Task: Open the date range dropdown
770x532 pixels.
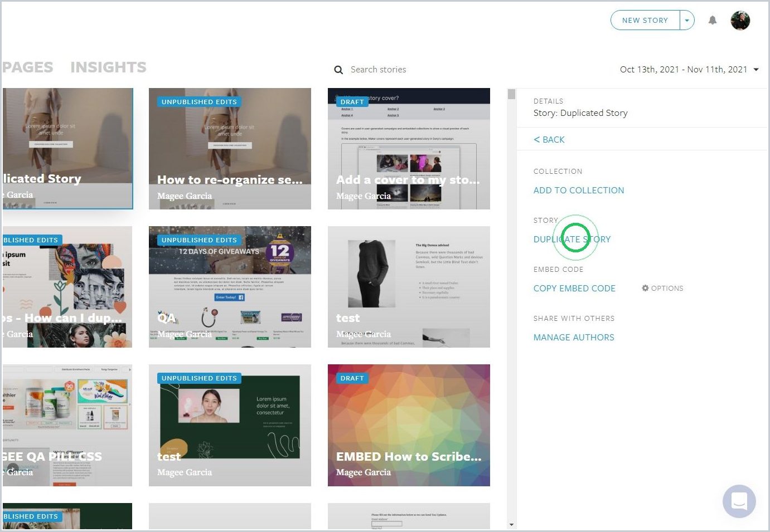Action: [x=690, y=70]
